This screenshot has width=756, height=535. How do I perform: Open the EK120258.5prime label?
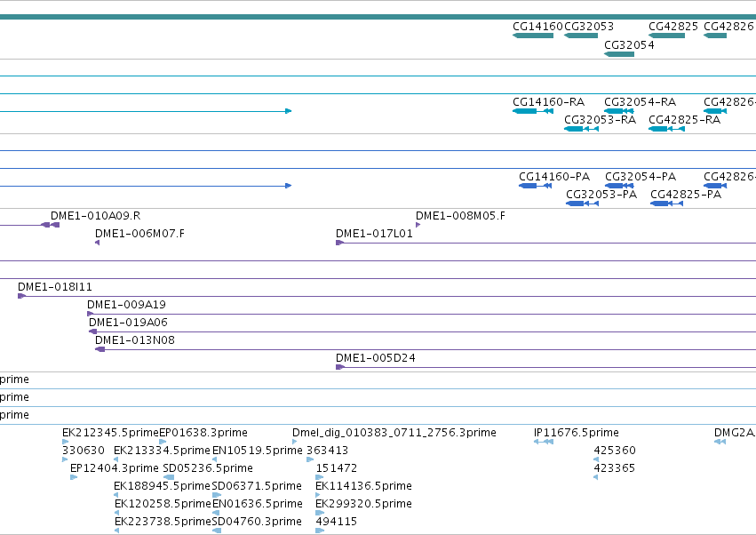click(x=163, y=504)
